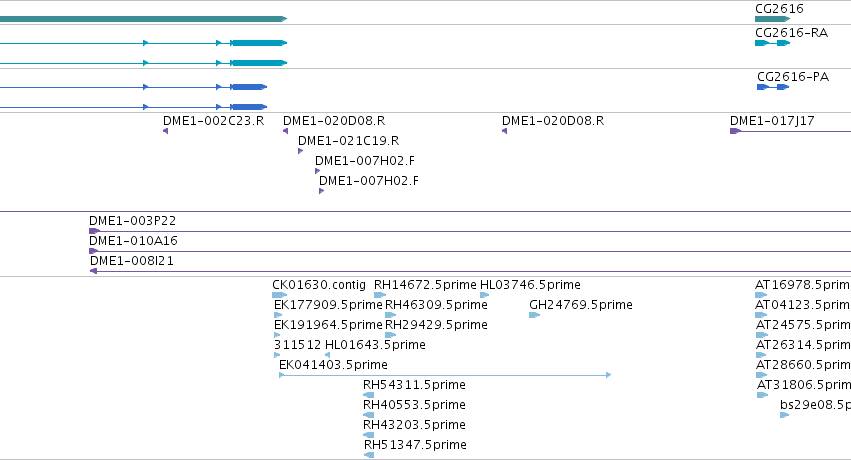Open the AT26314.5prime label
The height and width of the screenshot is (460, 851).
pyautogui.click(x=803, y=345)
